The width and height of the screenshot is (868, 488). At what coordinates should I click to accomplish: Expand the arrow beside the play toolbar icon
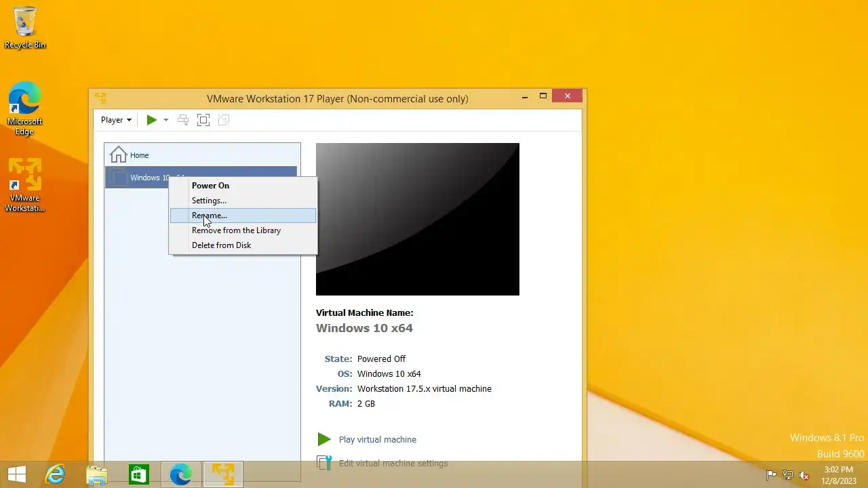(x=165, y=120)
